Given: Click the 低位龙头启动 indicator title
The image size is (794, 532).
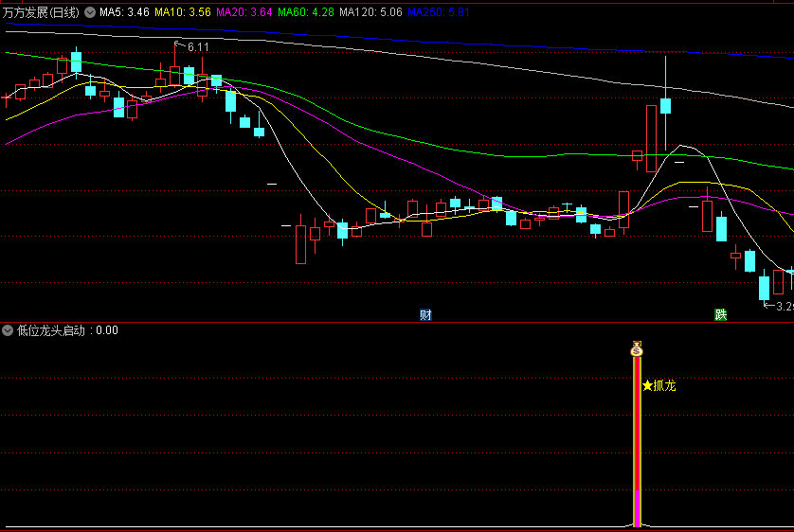Looking at the screenshot, I should pyautogui.click(x=50, y=330).
